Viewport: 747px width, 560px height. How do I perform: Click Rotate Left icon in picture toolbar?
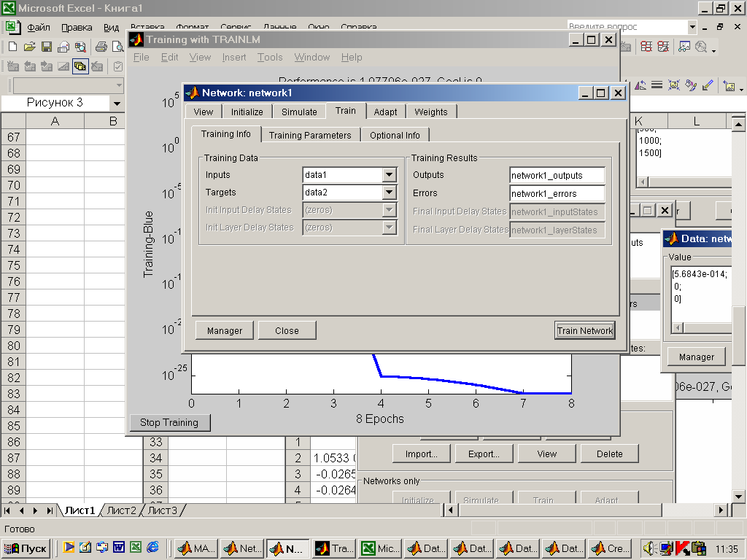click(x=640, y=85)
